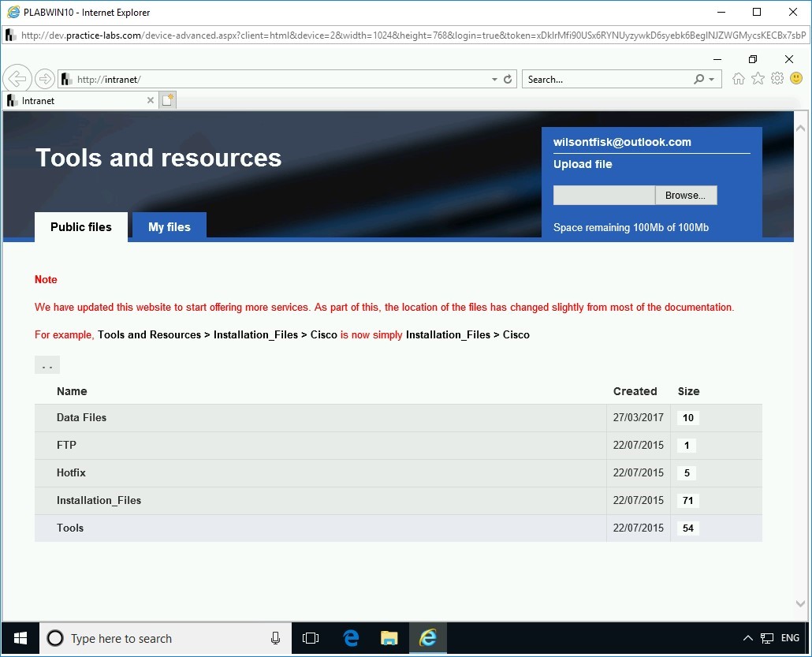Open the Installation_Files folder

pyautogui.click(x=99, y=500)
